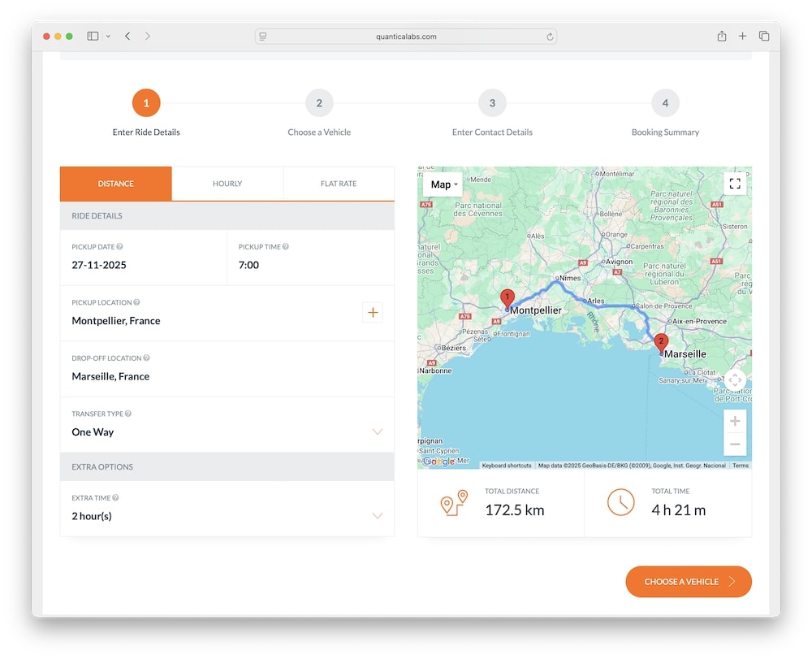Click the Google logo on map
The height and width of the screenshot is (659, 812).
click(x=438, y=462)
